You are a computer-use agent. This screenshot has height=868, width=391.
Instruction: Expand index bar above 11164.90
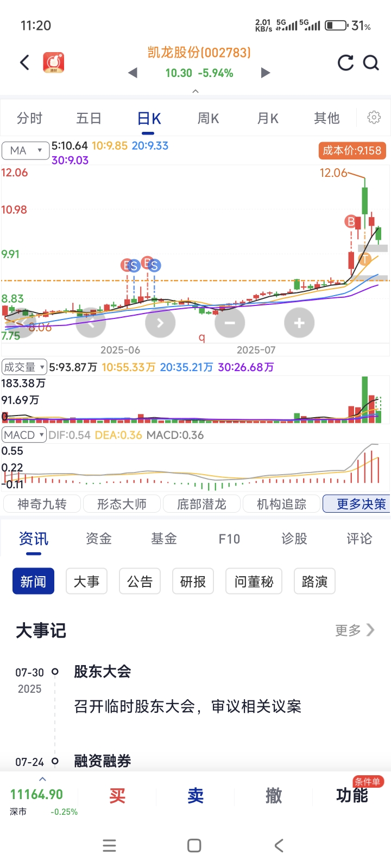pyautogui.click(x=43, y=779)
